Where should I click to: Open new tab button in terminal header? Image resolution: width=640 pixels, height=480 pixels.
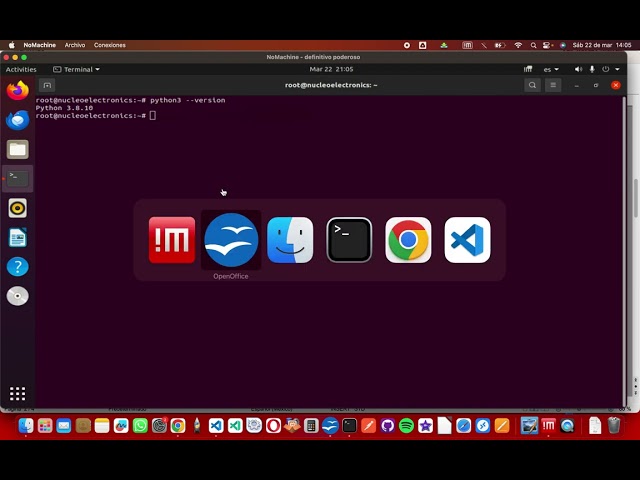47,85
